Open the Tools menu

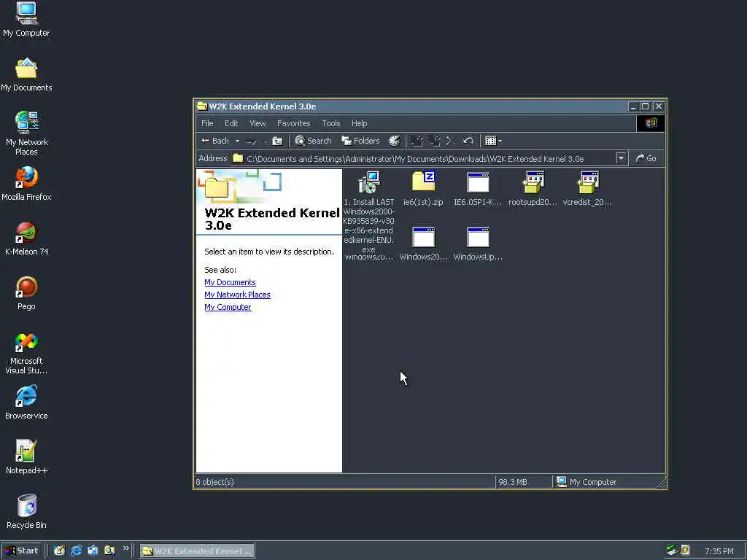point(330,123)
